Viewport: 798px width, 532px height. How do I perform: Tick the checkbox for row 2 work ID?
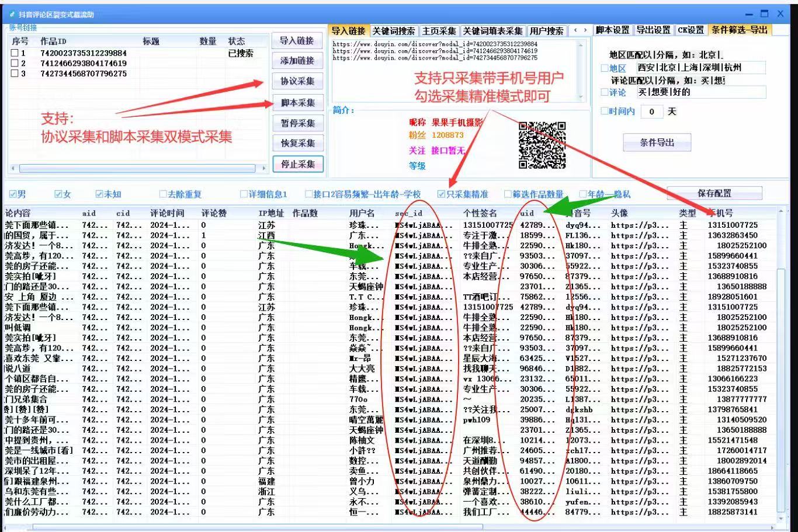point(15,63)
